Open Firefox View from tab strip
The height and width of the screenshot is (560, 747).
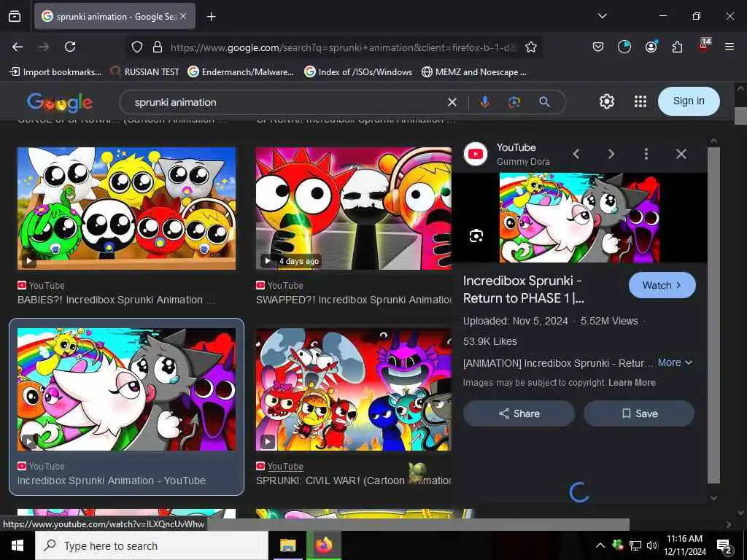click(15, 16)
